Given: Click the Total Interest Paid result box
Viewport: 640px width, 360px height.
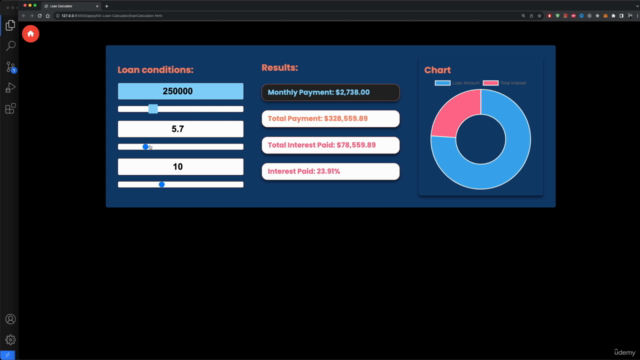Looking at the screenshot, I should tap(331, 145).
